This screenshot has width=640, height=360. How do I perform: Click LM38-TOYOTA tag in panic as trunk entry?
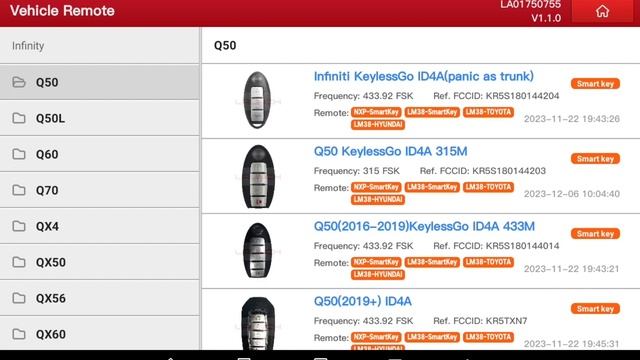click(488, 112)
